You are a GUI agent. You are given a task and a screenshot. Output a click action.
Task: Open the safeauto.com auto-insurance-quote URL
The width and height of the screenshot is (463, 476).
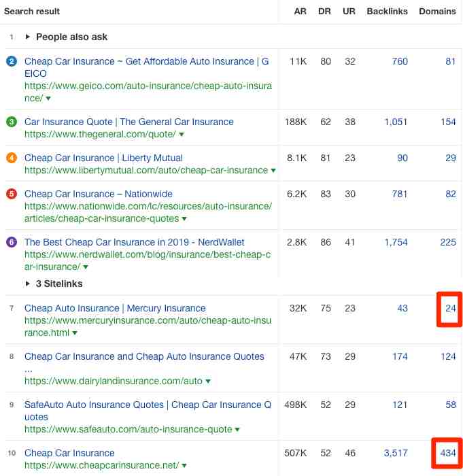click(128, 429)
